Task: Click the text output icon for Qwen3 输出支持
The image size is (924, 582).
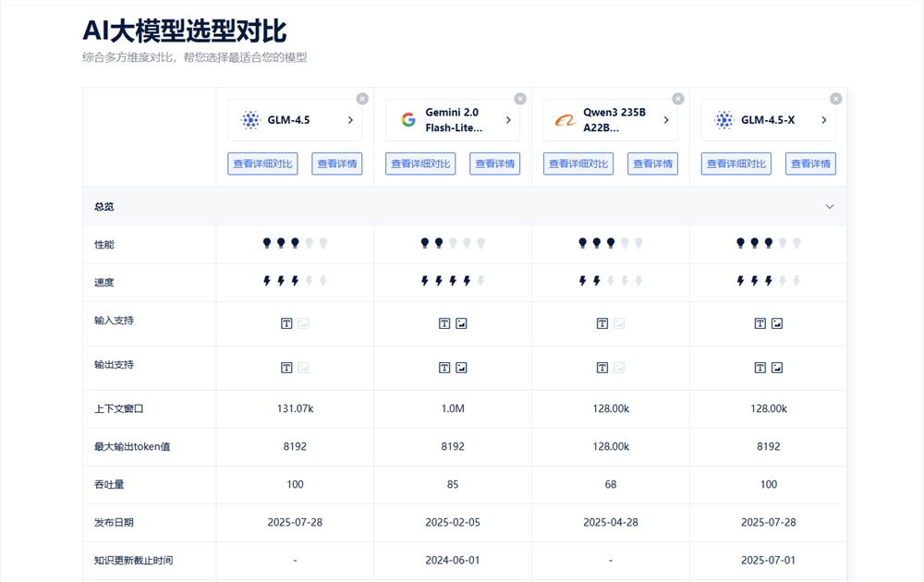Action: tap(602, 368)
